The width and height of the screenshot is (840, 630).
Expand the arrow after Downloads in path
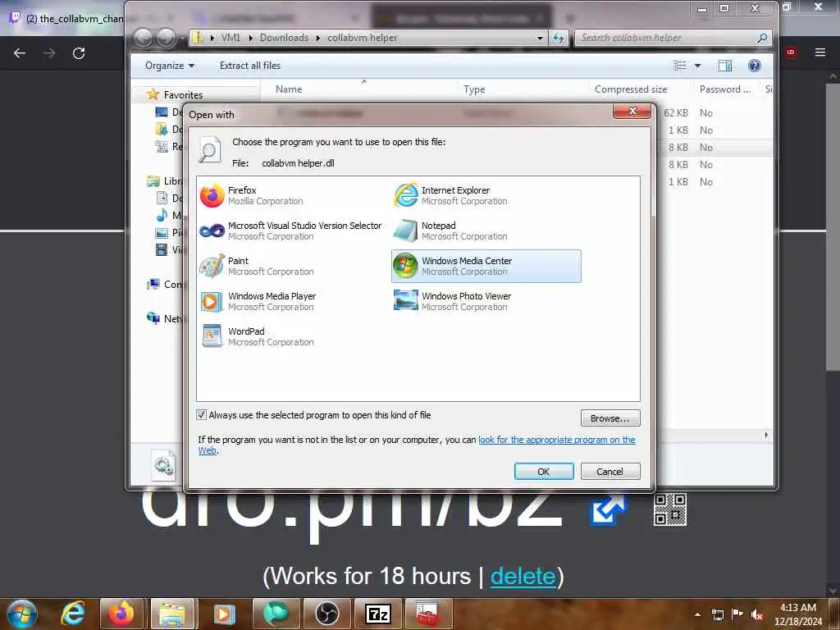coord(317,38)
